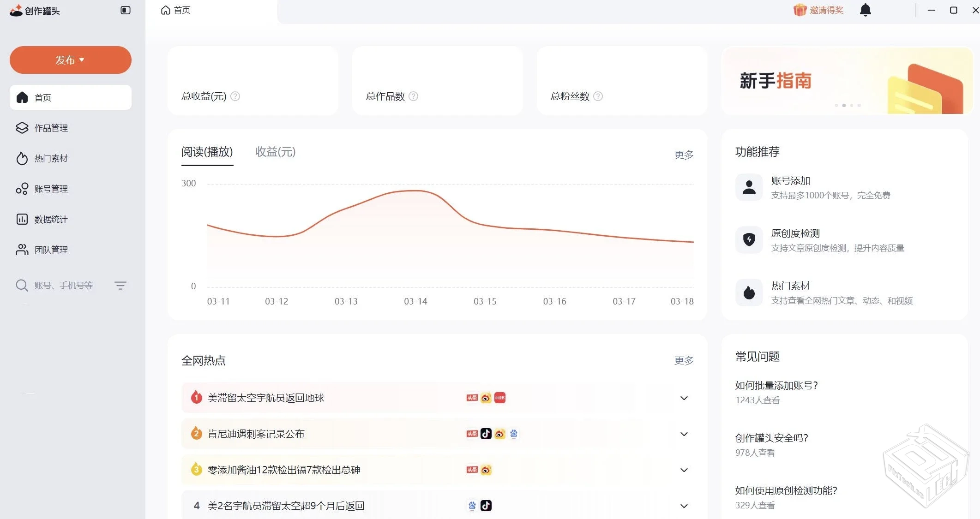Open 更多 next to 全网热点
Viewport: 980px width, 519px height.
pyautogui.click(x=683, y=360)
